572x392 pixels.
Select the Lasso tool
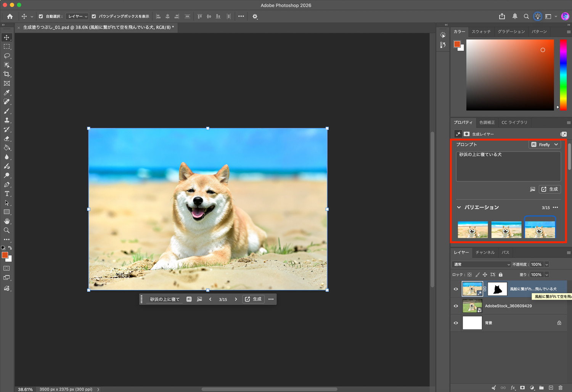click(x=7, y=56)
